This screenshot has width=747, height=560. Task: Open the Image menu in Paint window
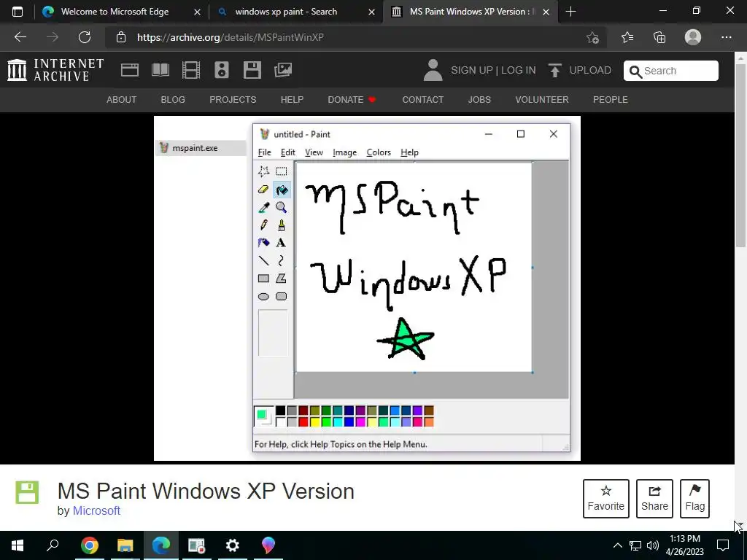[x=344, y=152]
